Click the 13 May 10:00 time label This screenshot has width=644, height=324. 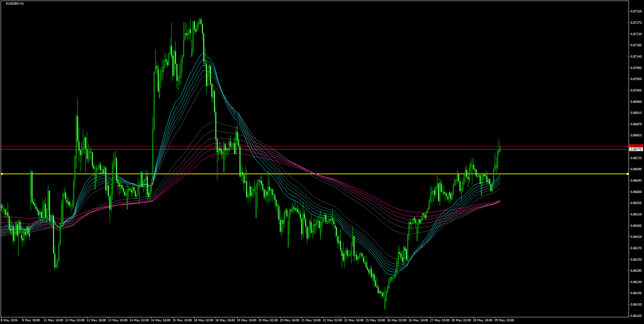coord(118,320)
